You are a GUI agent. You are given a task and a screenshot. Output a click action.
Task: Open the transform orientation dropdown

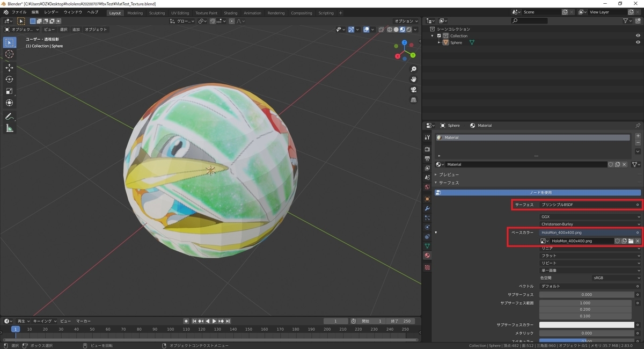(x=182, y=21)
